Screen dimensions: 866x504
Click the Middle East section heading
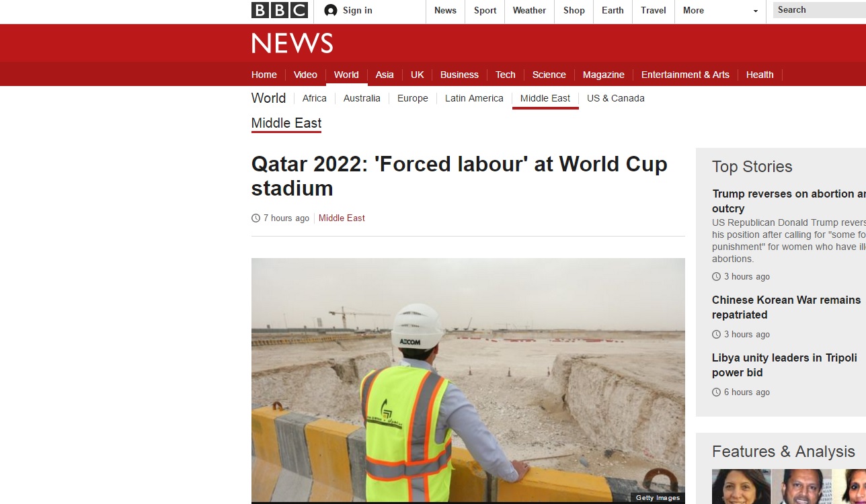286,123
